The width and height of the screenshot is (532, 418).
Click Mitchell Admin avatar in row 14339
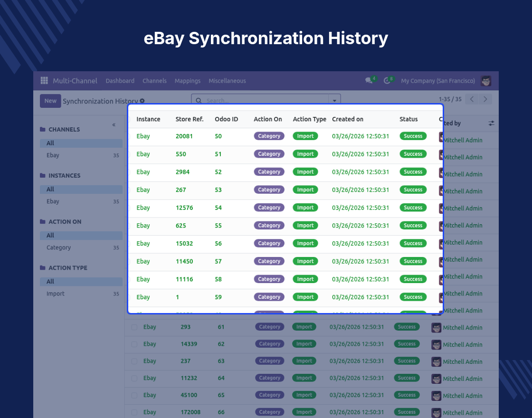coord(437,345)
